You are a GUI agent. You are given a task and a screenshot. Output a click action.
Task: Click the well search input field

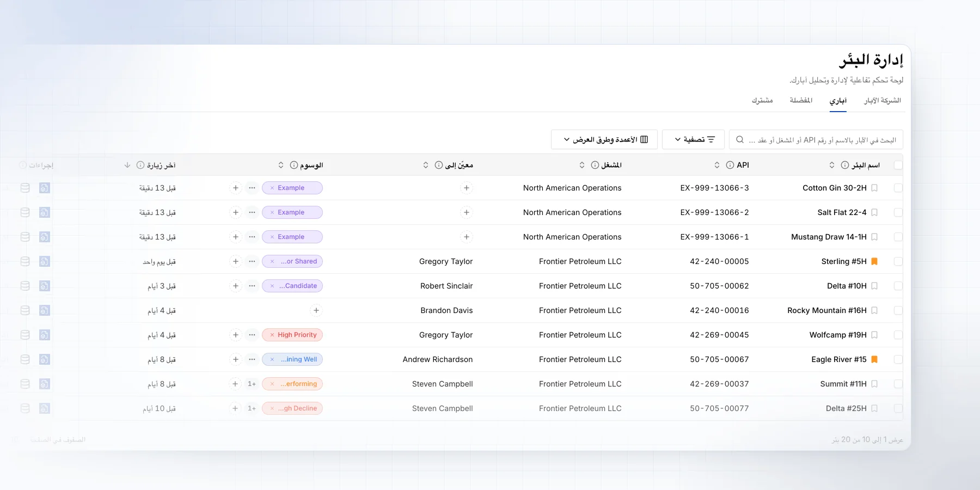coord(816,139)
